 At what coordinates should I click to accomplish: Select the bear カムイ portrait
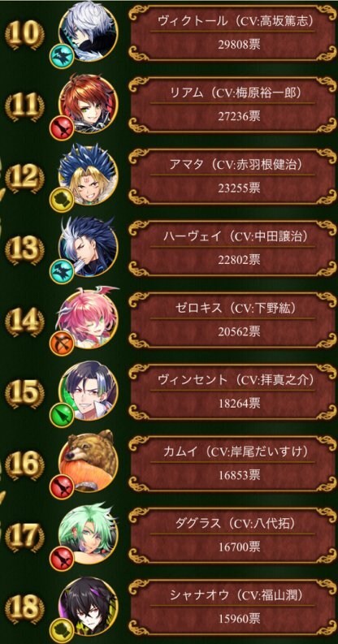[x=88, y=461]
